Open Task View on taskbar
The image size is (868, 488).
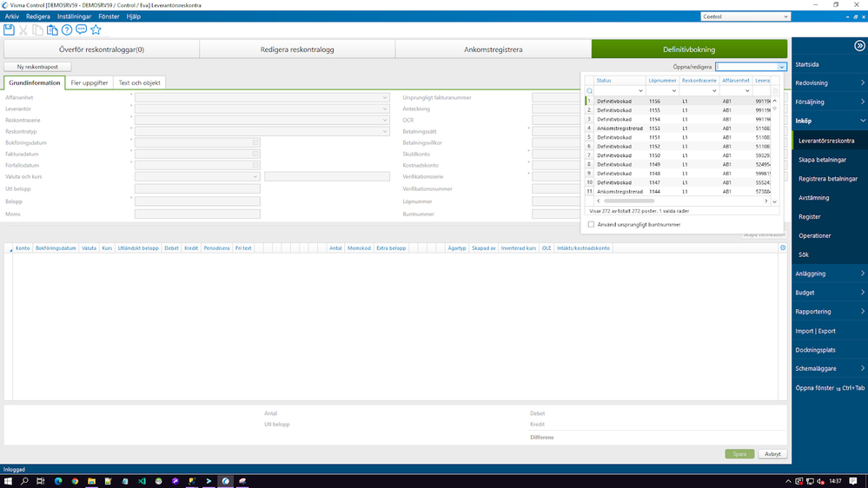(41, 481)
